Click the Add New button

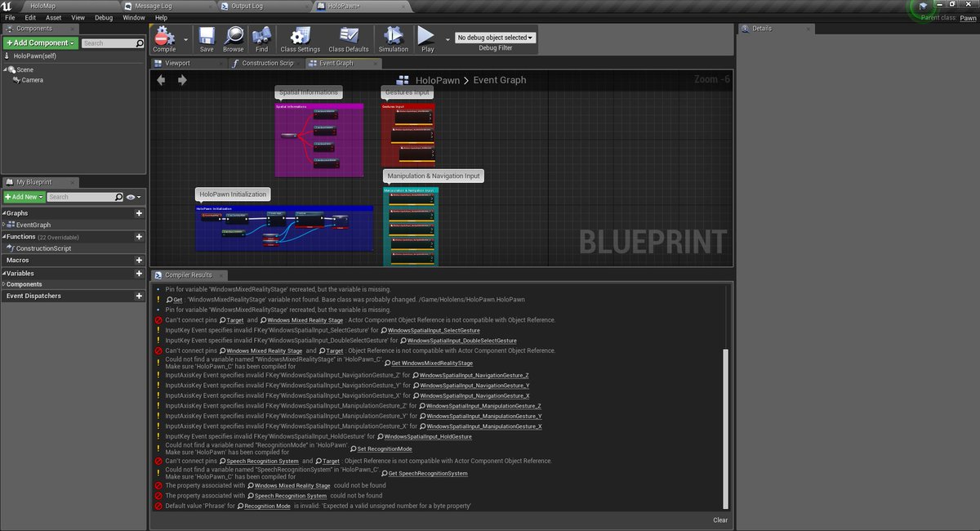23,197
